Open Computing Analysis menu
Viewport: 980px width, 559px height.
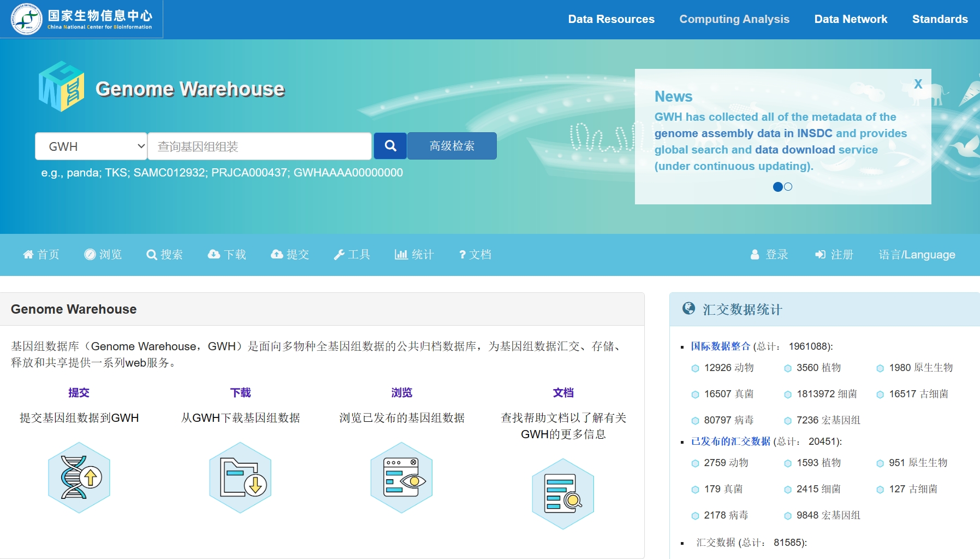(x=734, y=19)
